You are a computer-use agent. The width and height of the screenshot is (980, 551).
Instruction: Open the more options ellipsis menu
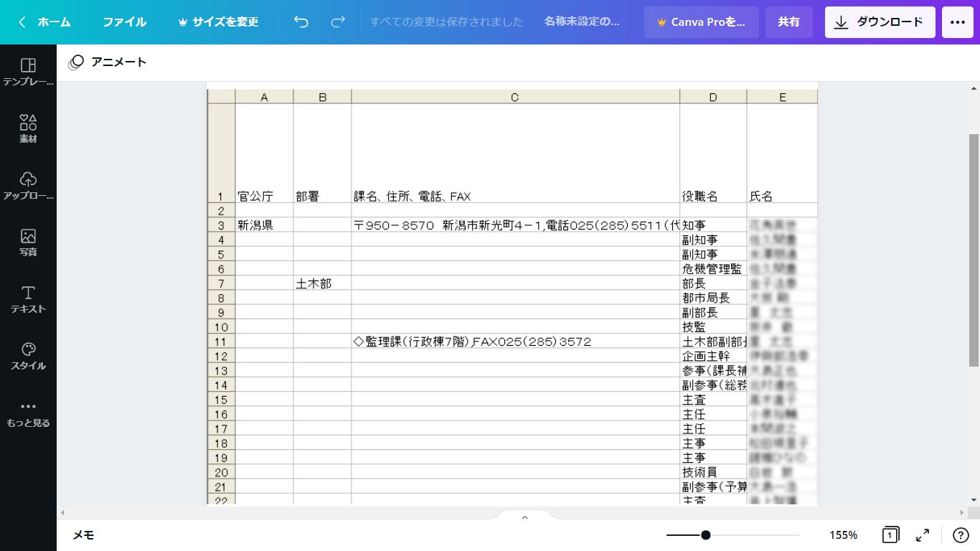[958, 22]
